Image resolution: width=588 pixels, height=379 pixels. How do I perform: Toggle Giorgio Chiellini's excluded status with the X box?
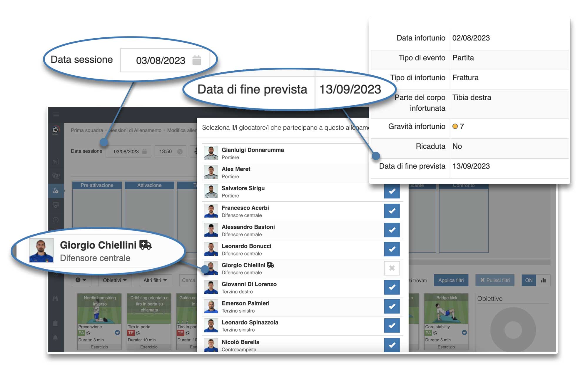(x=392, y=268)
